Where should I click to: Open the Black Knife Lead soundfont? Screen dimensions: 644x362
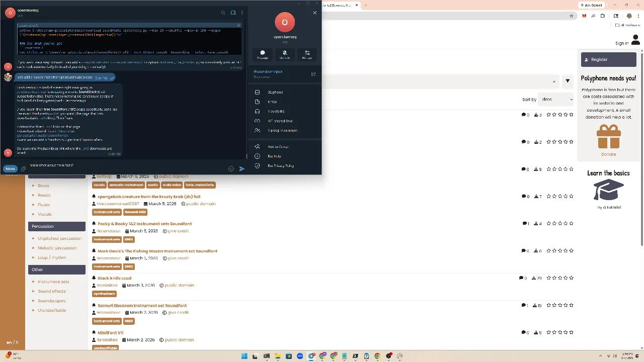coord(114,278)
